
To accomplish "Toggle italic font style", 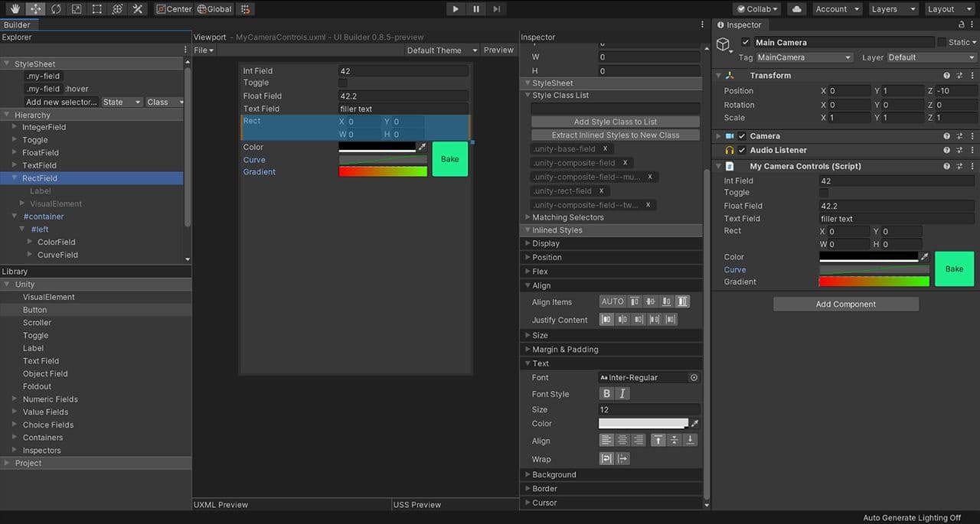I will [622, 393].
